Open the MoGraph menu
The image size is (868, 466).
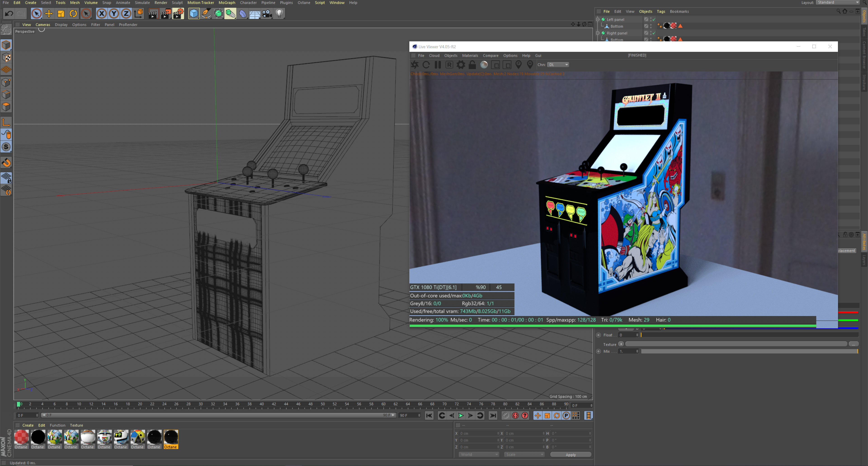(227, 3)
